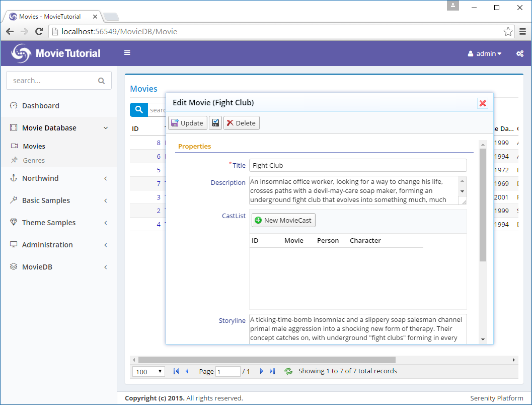The height and width of the screenshot is (405, 532).
Task: Go to the first page arrow icon
Action: tap(176, 371)
